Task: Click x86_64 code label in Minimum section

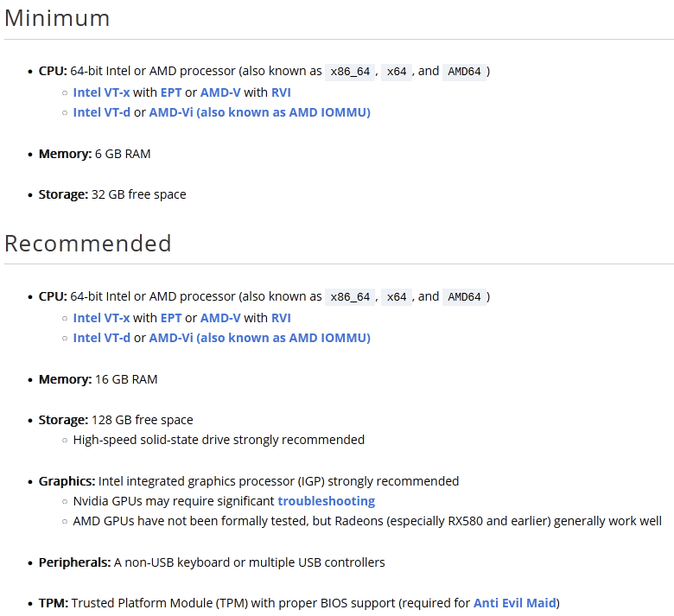Action: (351, 72)
